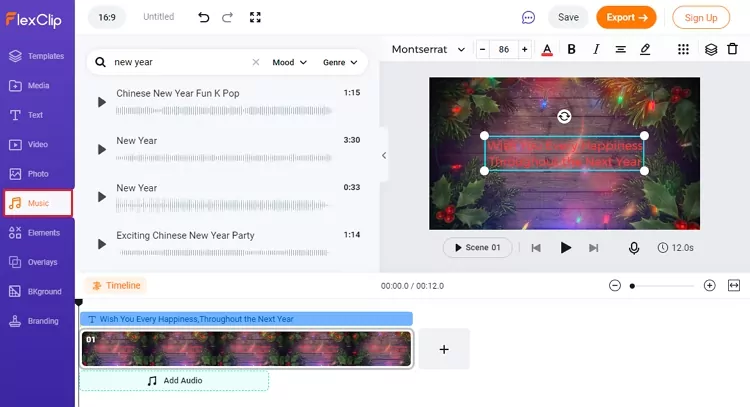Increase the font size
Viewport: 750px width, 407px height.
pyautogui.click(x=525, y=49)
